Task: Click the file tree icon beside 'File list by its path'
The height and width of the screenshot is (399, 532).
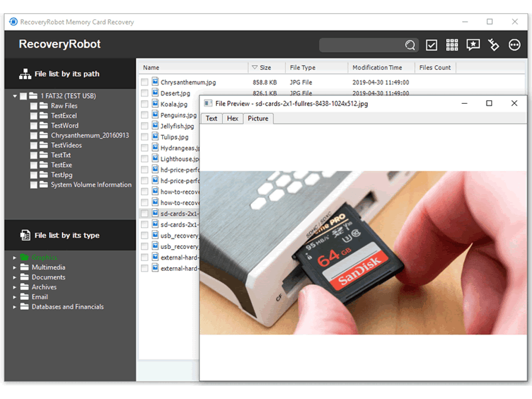Action: (25, 74)
